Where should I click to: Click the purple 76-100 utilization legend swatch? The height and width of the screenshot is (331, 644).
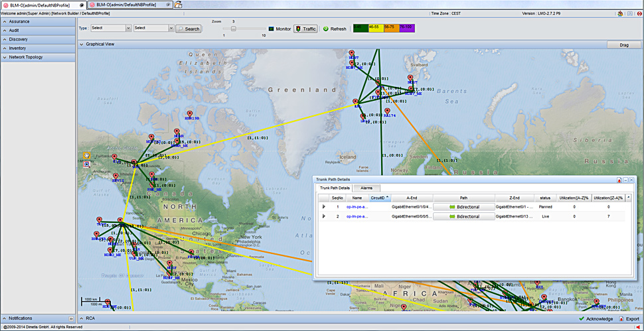[408, 27]
